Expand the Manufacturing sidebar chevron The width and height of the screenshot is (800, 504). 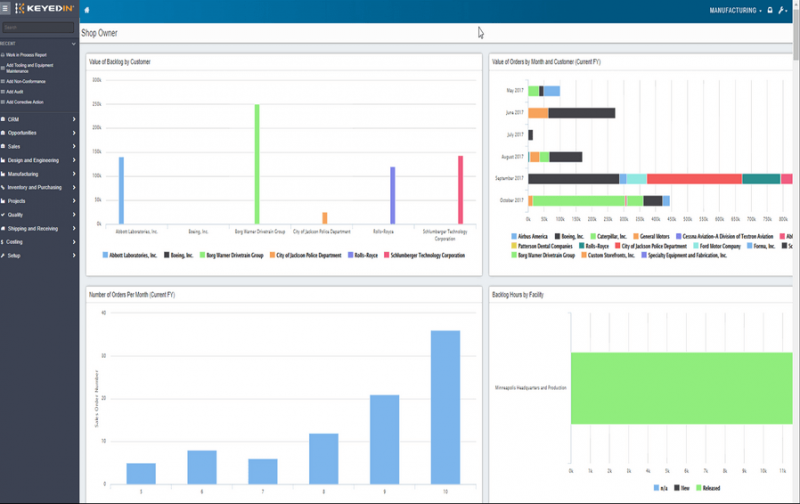pos(74,174)
